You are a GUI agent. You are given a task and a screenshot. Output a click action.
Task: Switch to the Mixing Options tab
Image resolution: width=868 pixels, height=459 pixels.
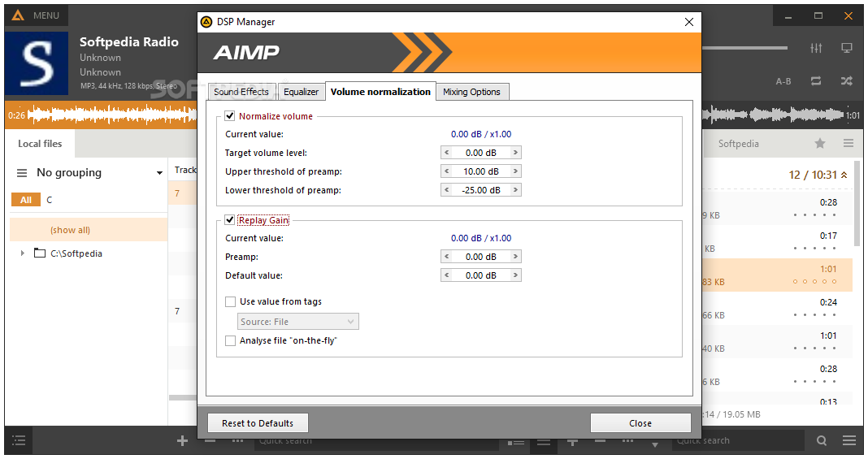(471, 92)
